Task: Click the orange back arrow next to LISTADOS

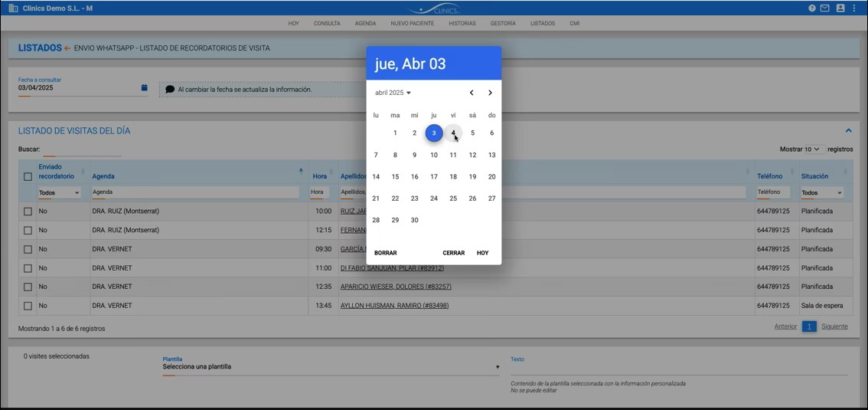Action: [x=67, y=48]
